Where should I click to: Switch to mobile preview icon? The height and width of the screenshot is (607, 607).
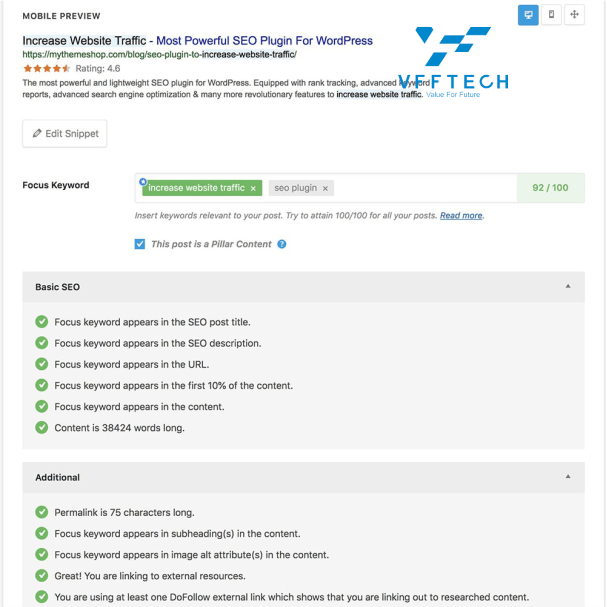(x=551, y=15)
